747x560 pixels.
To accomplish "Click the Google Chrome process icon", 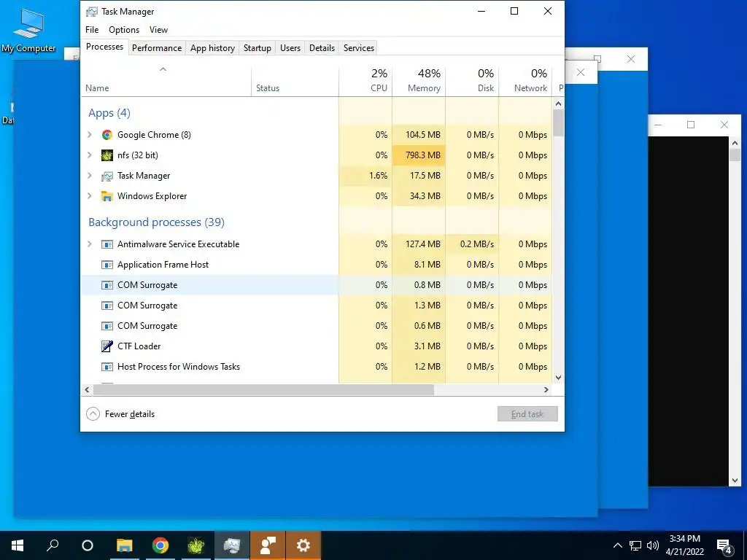I will pos(107,135).
